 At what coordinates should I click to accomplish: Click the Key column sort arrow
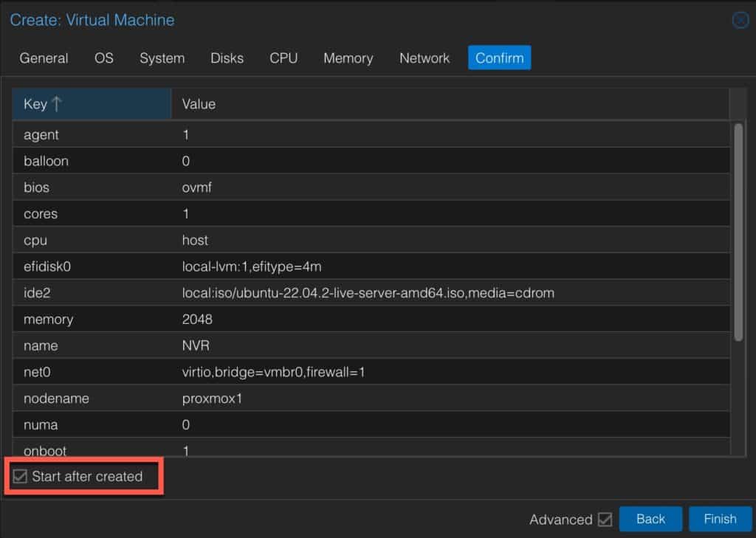pos(56,103)
